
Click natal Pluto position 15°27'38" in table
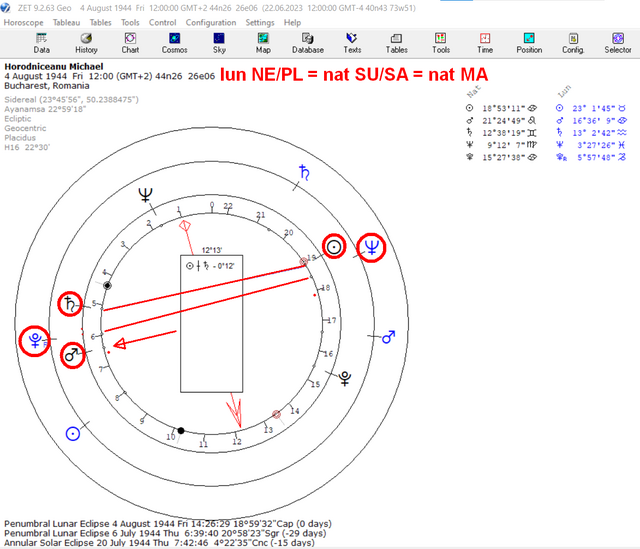click(503, 157)
